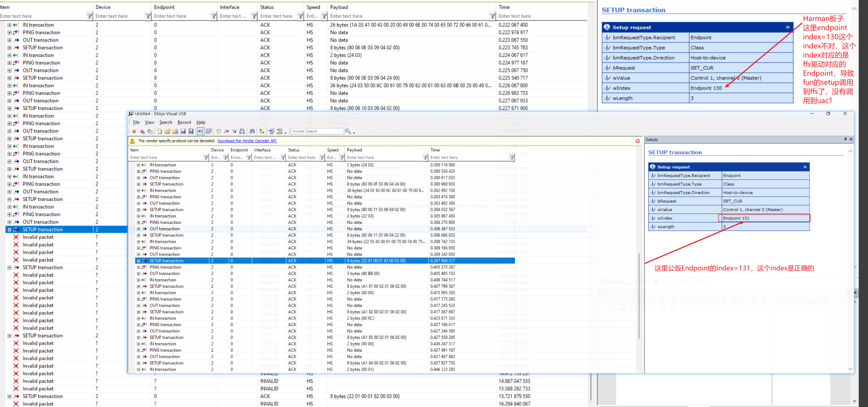Click the SEQ toolbar icon
The height and width of the screenshot is (407, 868).
point(242,131)
